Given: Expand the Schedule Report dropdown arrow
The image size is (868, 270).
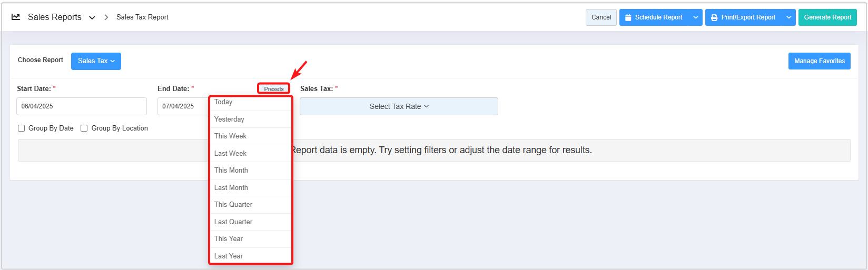Looking at the screenshot, I should [696, 17].
